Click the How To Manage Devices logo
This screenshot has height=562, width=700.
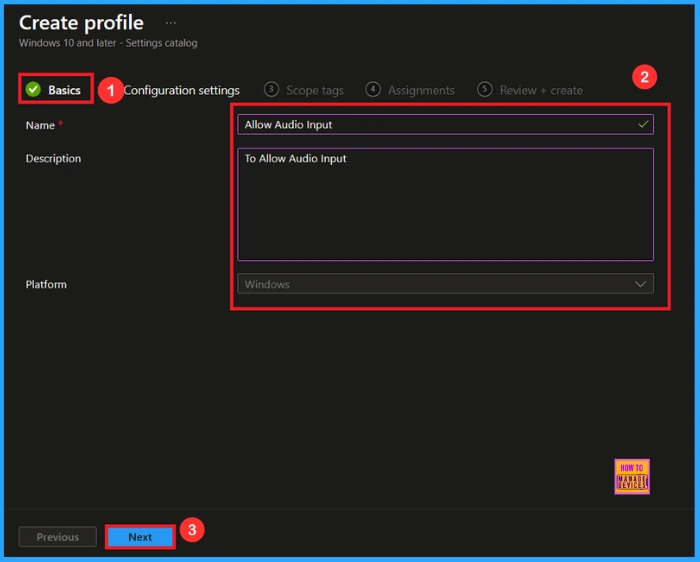coord(631,477)
